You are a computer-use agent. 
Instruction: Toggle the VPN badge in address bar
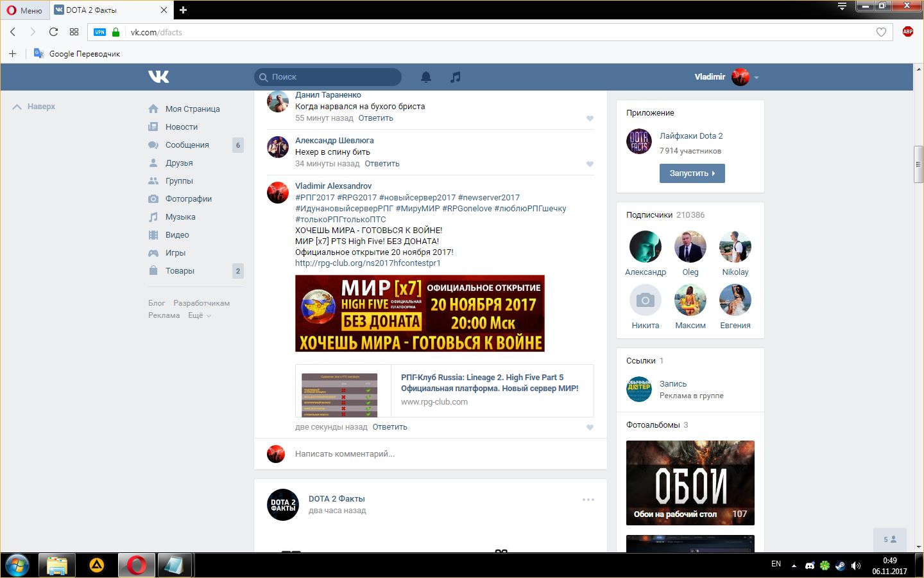99,32
